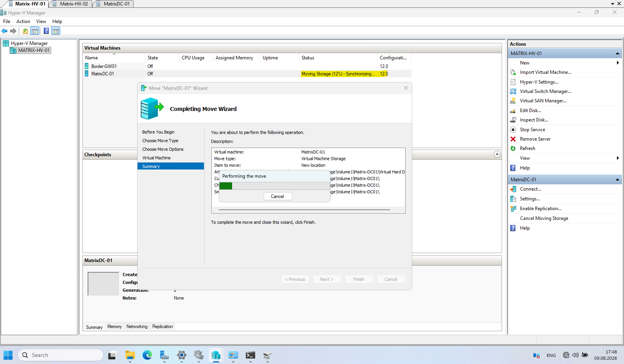This screenshot has height=364, width=624.
Task: Click the MatrixDC-01 thumbnail preview
Action: tap(103, 284)
